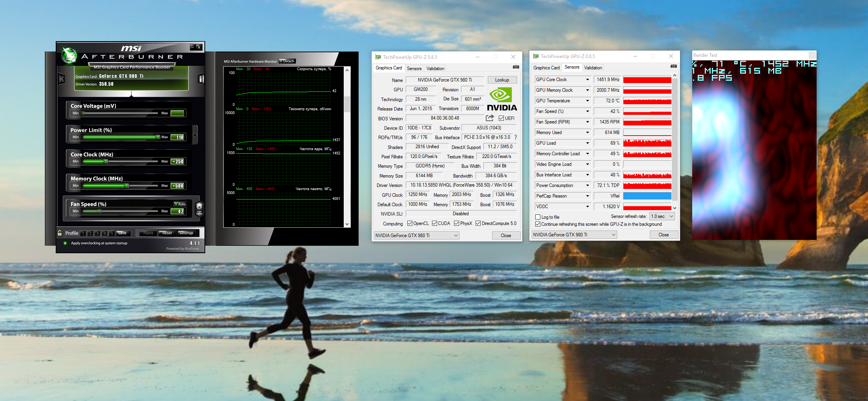868x401 pixels.
Task: Enable the Log to file checkbox
Action: pos(538,217)
